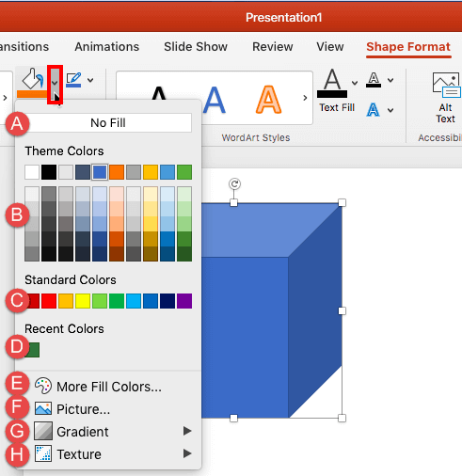
Task: Show more WordArt styles with the arrow
Action: [x=305, y=98]
